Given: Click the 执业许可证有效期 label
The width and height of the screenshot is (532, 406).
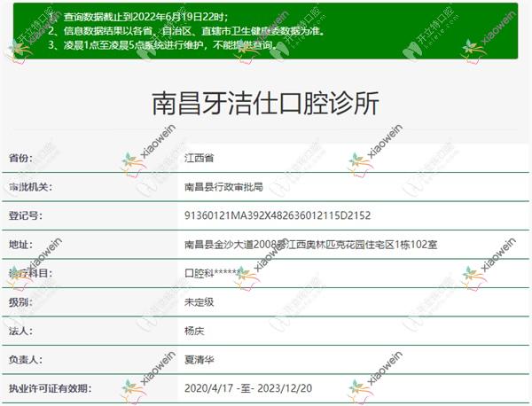Looking at the screenshot, I should [x=51, y=388].
